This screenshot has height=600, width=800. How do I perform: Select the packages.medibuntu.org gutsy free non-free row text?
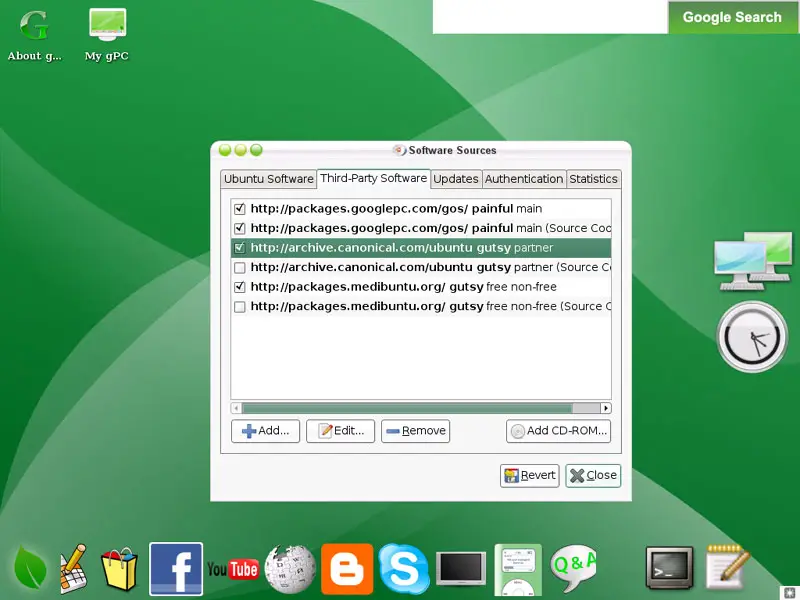(404, 287)
